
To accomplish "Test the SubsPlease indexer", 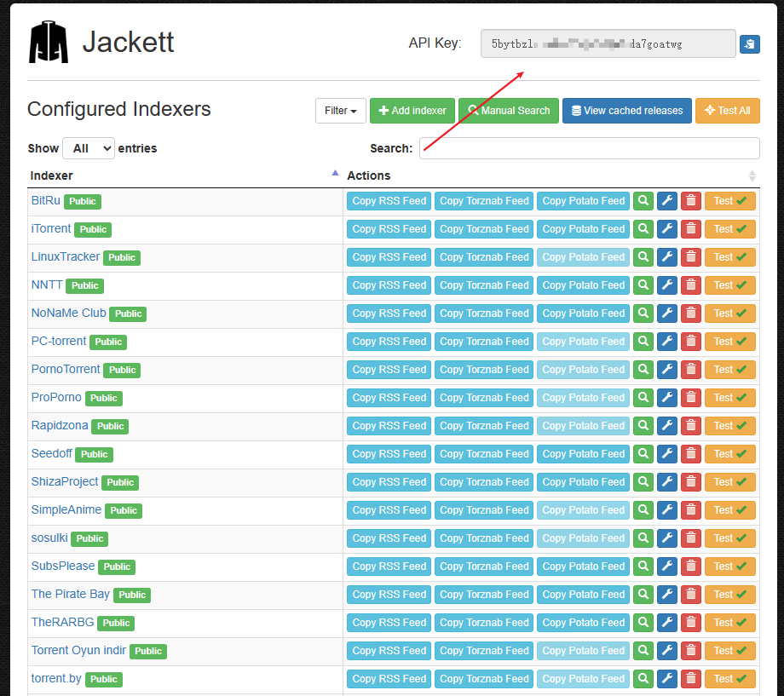I will click(730, 567).
